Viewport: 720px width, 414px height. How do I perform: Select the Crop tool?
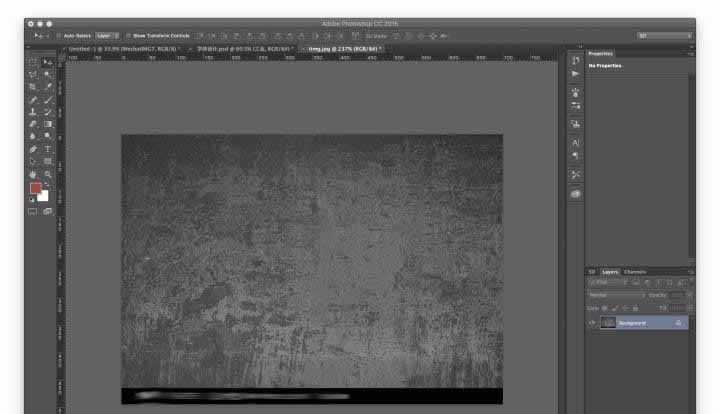coord(33,87)
